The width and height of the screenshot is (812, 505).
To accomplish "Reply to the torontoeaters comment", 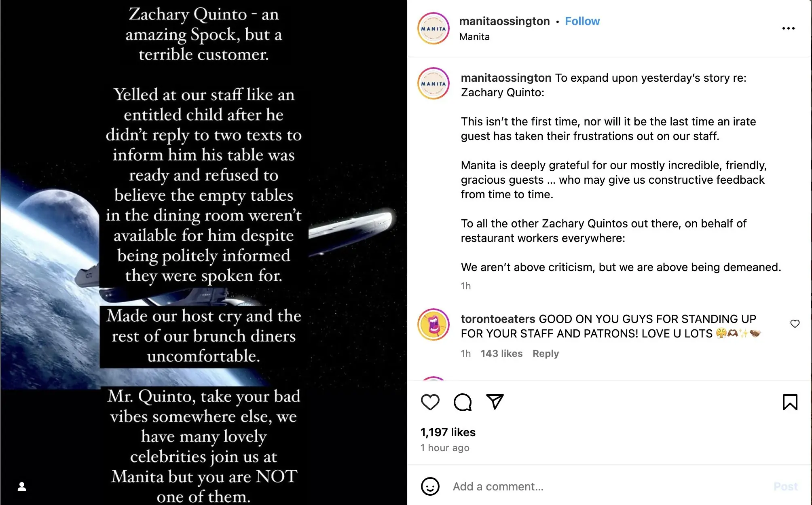I will pyautogui.click(x=545, y=354).
